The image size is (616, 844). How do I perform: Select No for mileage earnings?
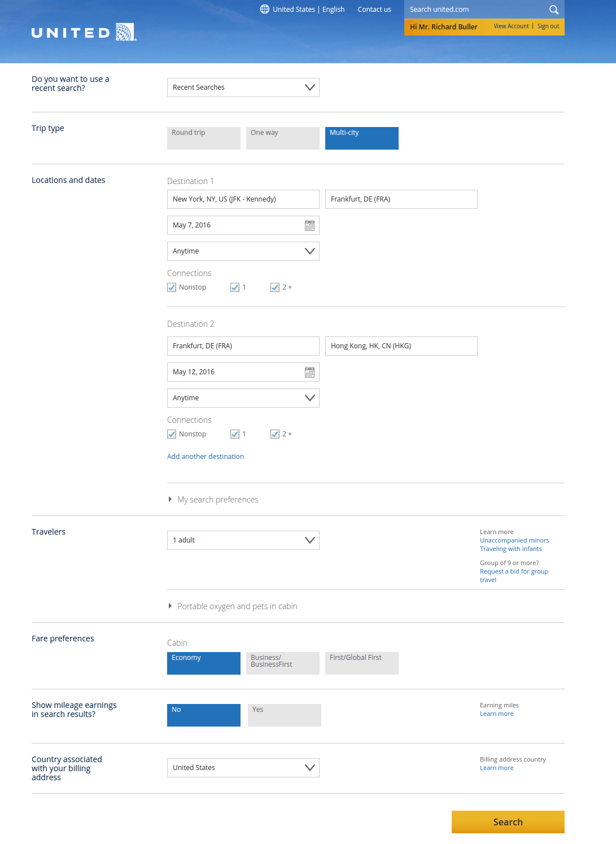204,715
